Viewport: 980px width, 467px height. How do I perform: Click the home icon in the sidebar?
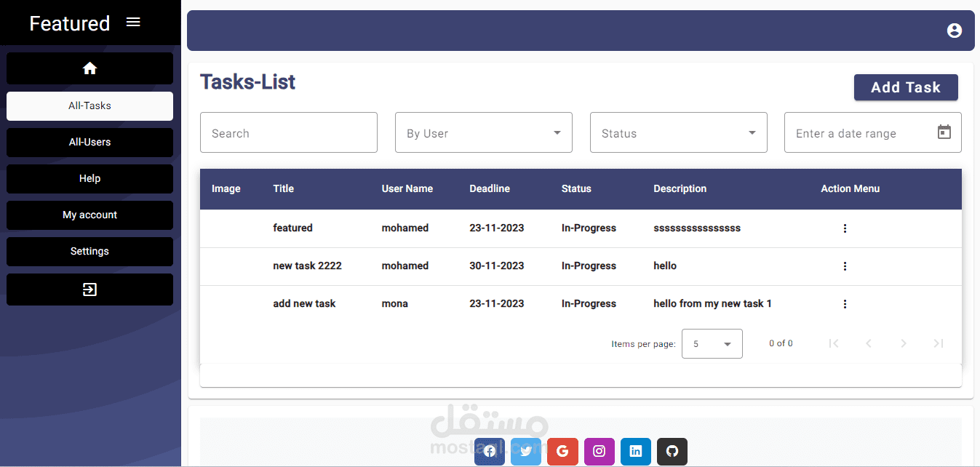(x=89, y=68)
